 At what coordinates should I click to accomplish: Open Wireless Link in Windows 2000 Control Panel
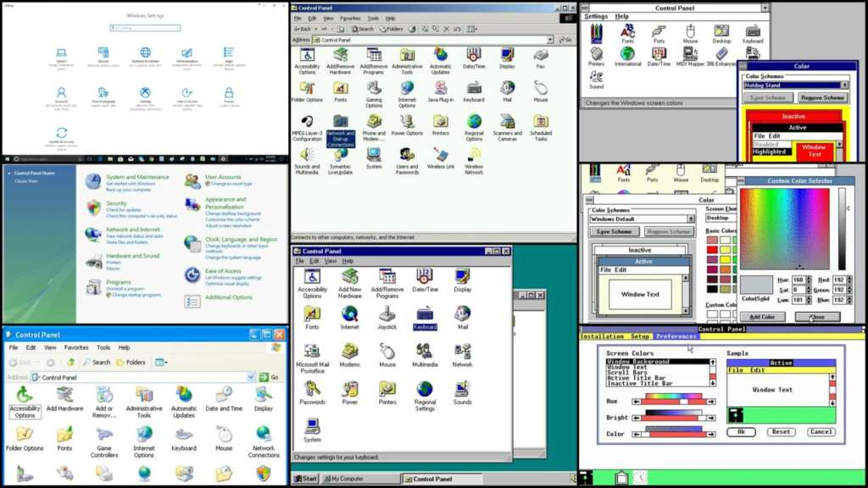[441, 158]
